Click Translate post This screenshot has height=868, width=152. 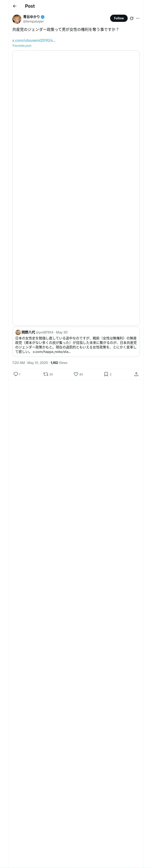click(22, 46)
